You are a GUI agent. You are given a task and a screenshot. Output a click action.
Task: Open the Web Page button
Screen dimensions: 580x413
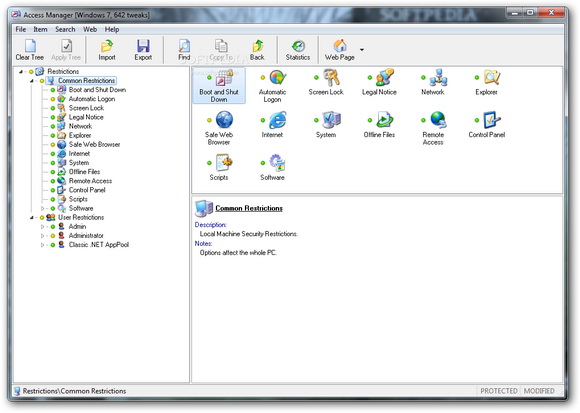pyautogui.click(x=340, y=50)
